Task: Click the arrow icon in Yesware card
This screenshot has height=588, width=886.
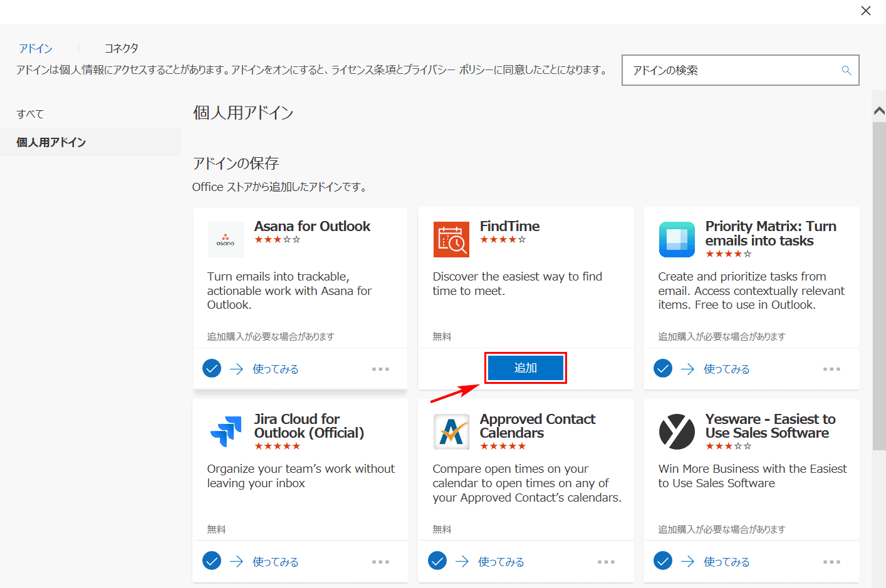Action: pyautogui.click(x=687, y=562)
